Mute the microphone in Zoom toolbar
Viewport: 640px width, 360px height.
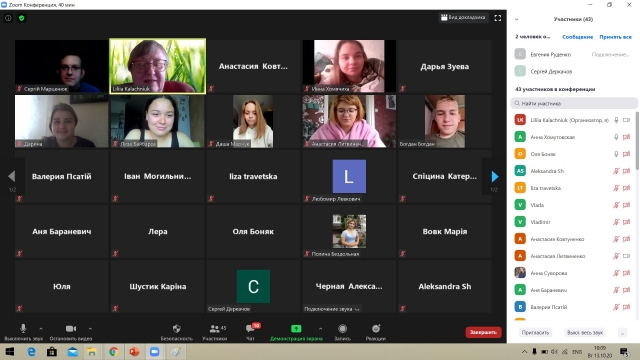[x=23, y=331]
